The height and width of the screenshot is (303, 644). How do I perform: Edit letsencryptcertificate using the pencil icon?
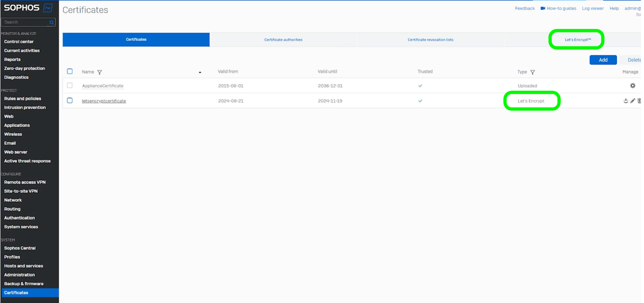[632, 101]
